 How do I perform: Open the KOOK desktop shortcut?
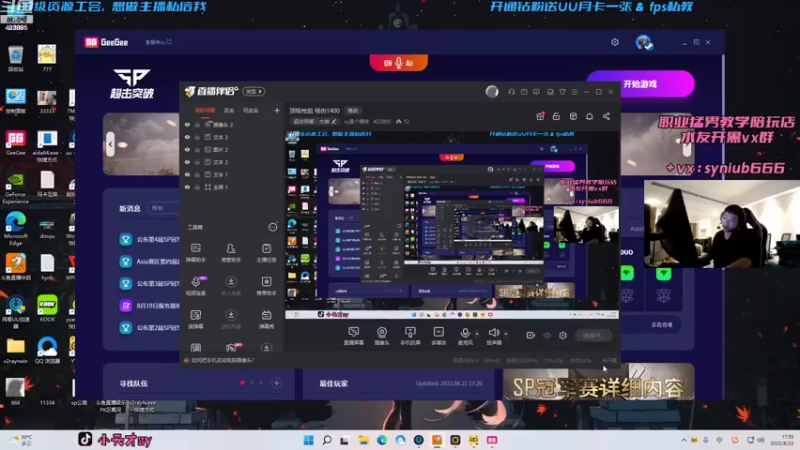click(x=47, y=308)
